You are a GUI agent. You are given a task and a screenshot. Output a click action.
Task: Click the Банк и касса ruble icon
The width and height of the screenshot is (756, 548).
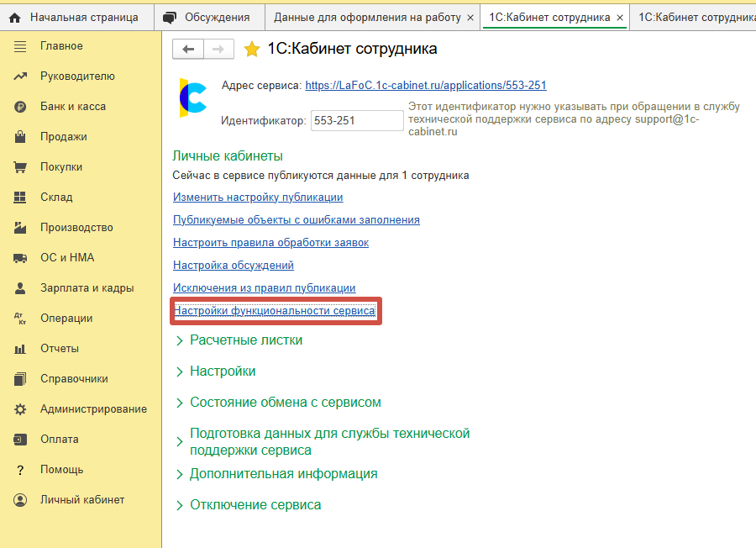click(20, 107)
